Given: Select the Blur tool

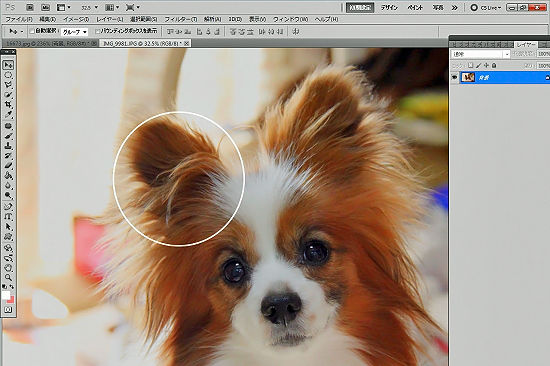Looking at the screenshot, I should point(8,185).
